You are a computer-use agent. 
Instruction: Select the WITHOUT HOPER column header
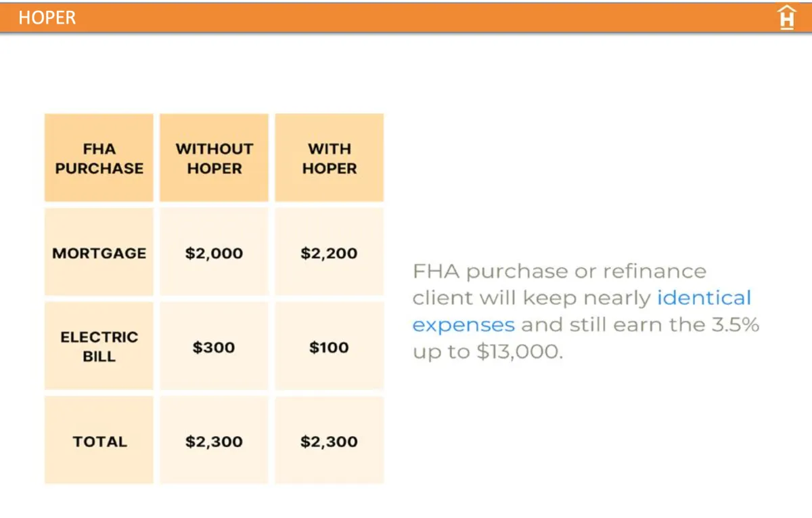(x=214, y=158)
